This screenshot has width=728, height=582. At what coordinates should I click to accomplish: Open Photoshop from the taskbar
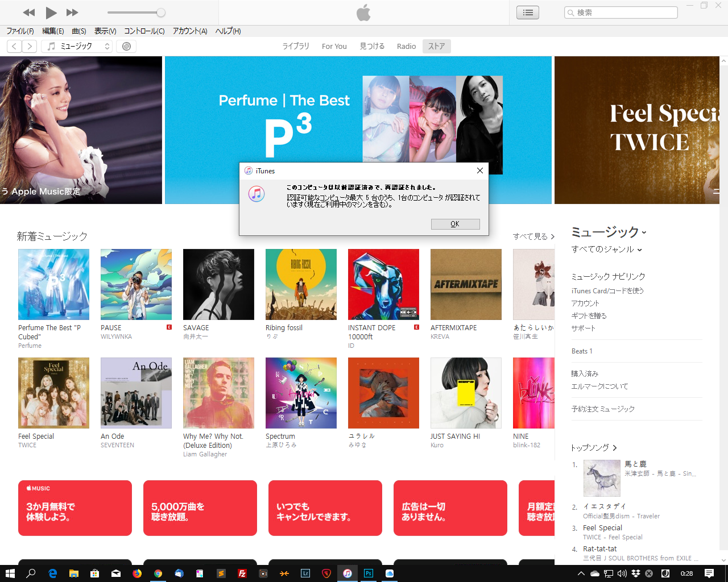coord(369,573)
